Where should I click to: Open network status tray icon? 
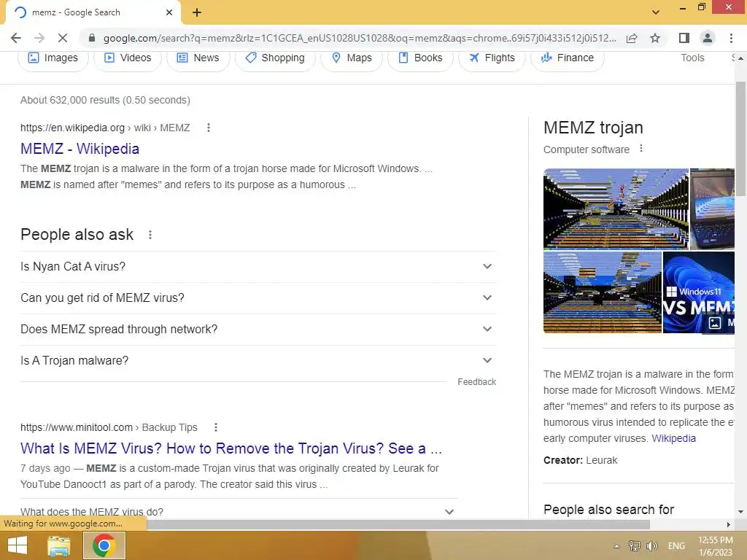click(x=634, y=546)
